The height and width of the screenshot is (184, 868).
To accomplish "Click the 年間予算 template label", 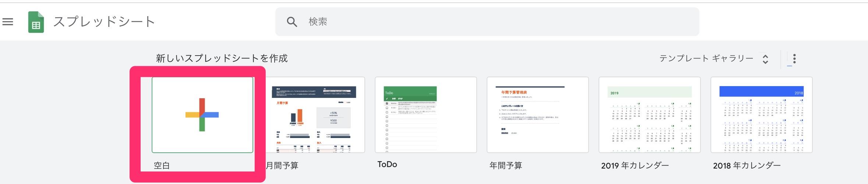I will [506, 166].
